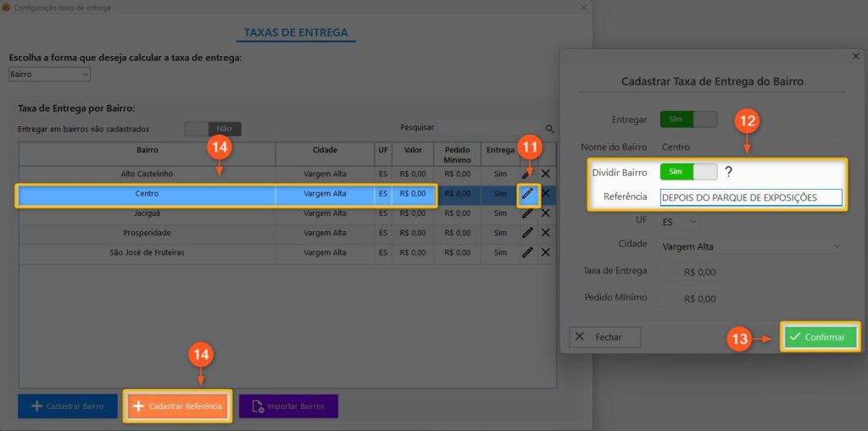Delete the Alto Castelinho row
Viewport: 868px width, 431px height.
(546, 174)
